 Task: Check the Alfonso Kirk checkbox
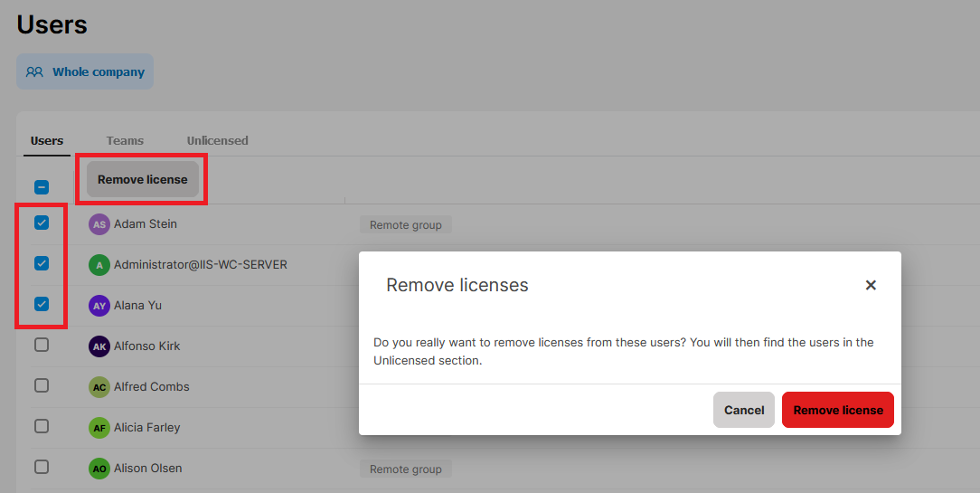(x=42, y=345)
